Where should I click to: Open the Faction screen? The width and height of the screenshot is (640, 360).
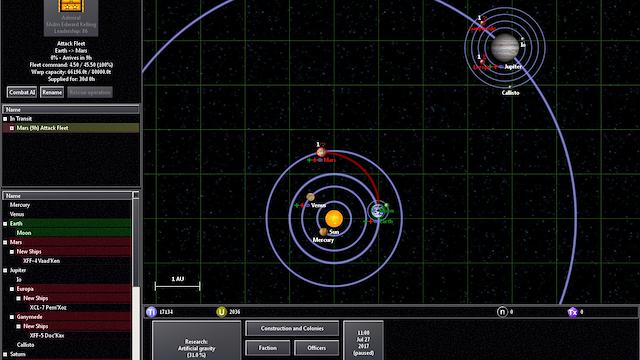coord(268,348)
